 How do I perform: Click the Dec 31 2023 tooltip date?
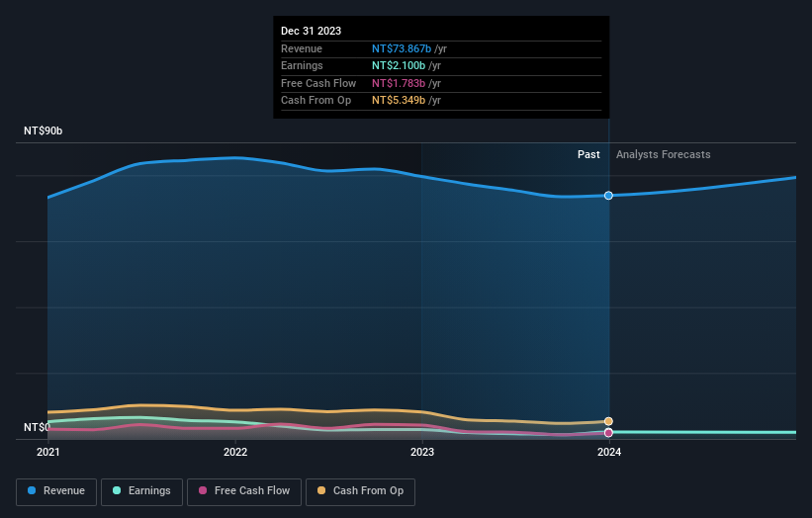click(311, 31)
